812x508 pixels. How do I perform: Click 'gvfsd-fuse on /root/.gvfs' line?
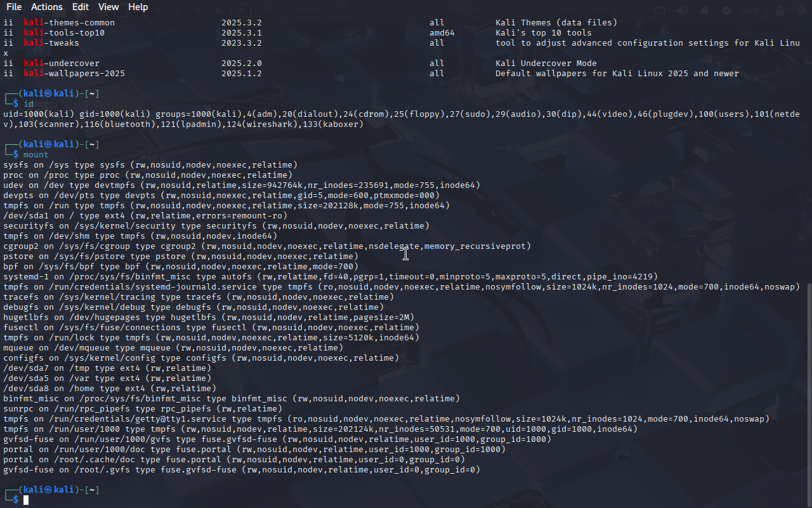point(242,470)
